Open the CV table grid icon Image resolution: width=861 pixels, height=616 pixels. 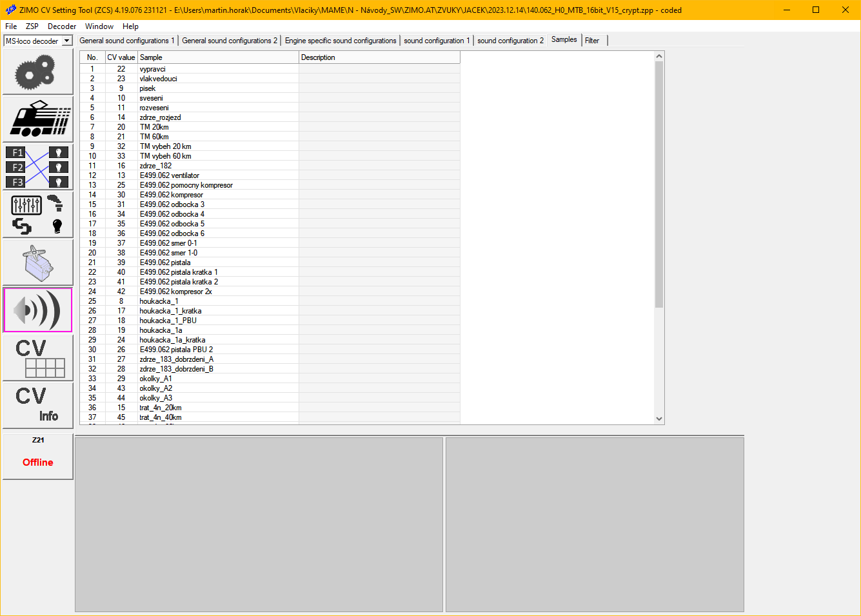(37, 358)
